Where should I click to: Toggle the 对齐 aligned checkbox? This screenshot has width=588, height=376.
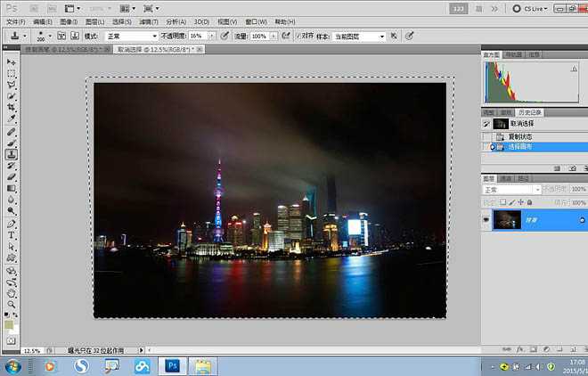coord(298,36)
